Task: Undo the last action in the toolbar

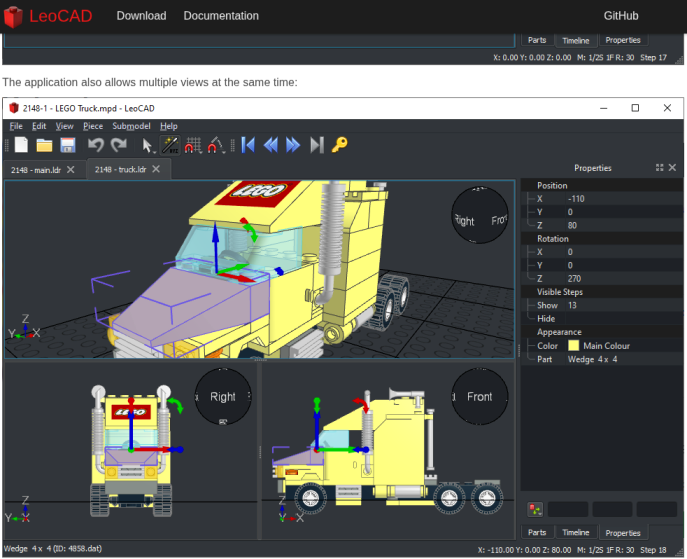Action: point(96,145)
